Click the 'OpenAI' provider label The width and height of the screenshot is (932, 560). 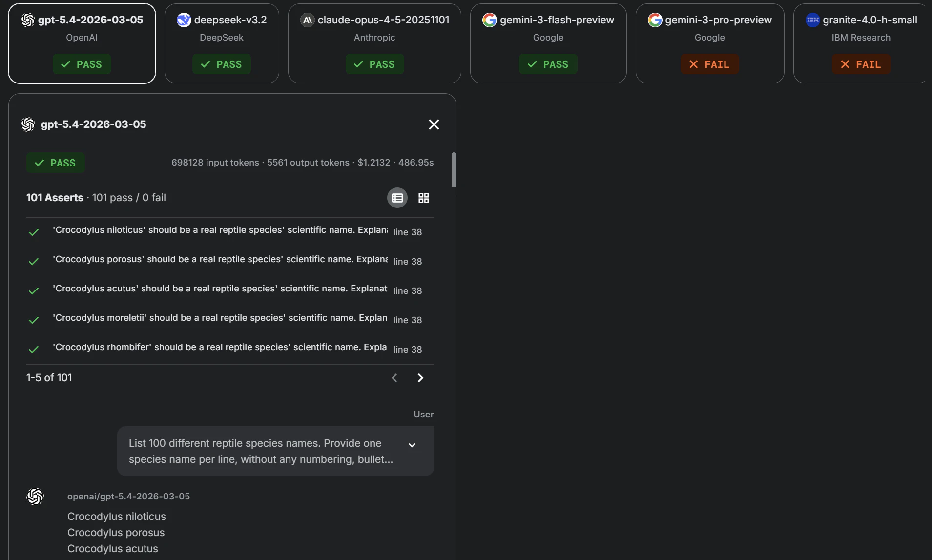82,38
